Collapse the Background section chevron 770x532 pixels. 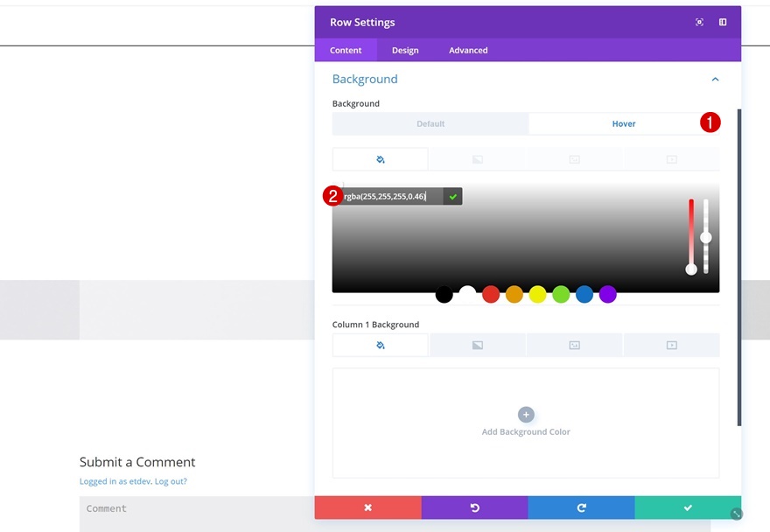[x=715, y=79]
